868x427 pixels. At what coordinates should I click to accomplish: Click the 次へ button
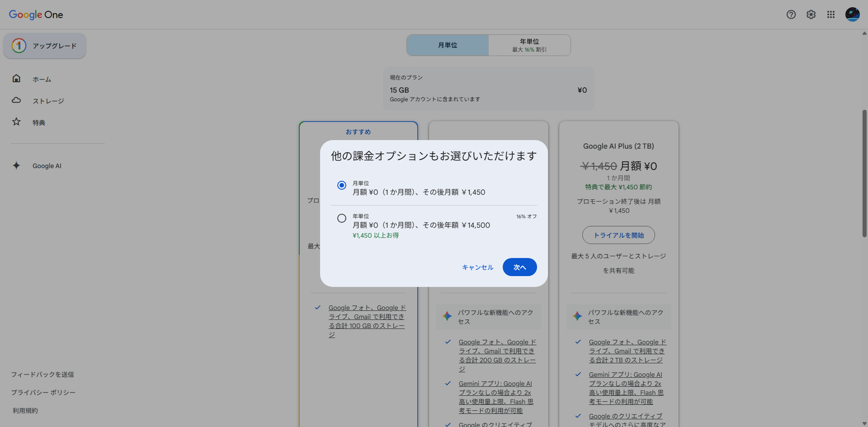coord(519,267)
